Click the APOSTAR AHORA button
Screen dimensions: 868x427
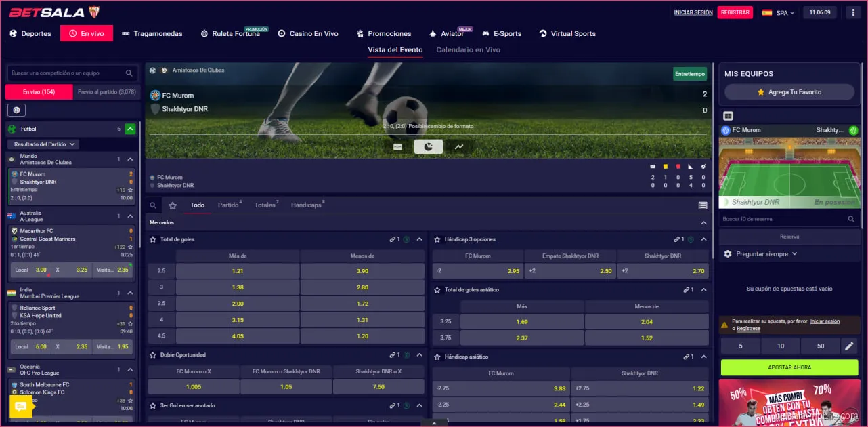click(789, 367)
